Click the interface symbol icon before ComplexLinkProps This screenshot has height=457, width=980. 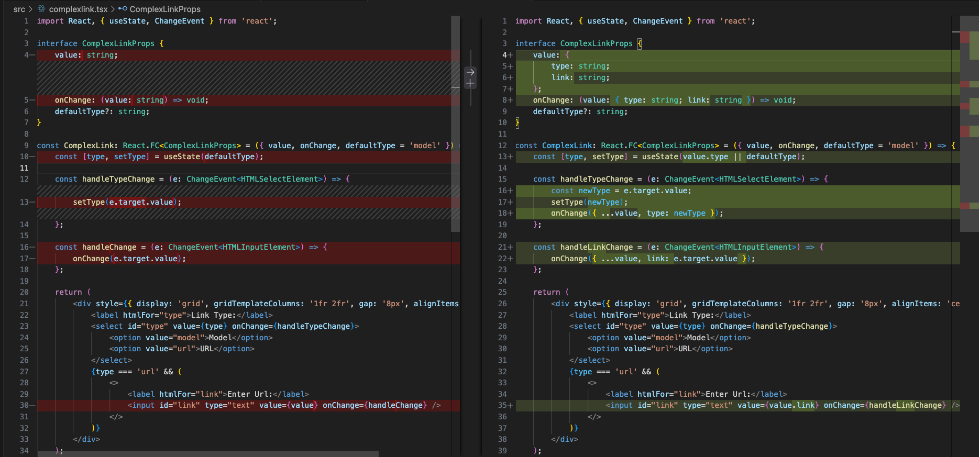[123, 9]
